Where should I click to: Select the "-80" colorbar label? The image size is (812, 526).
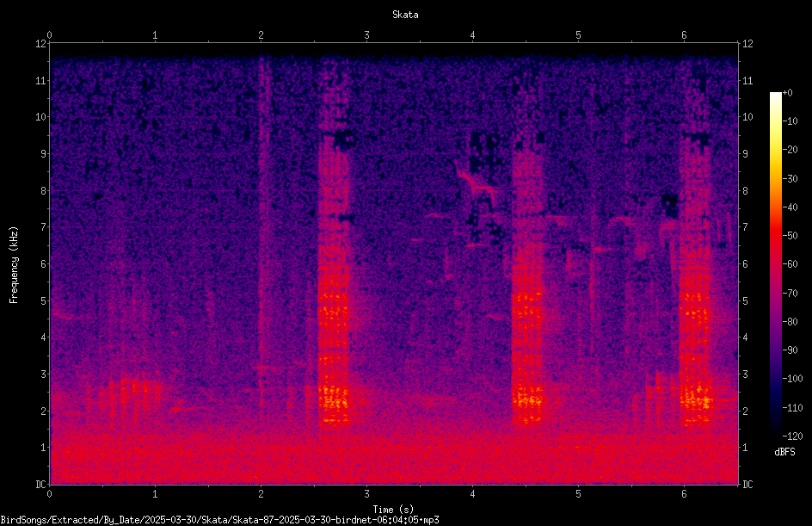pyautogui.click(x=790, y=322)
